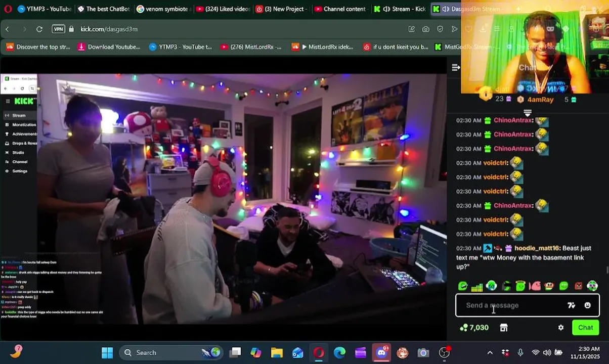
Task: Switch to the (324) Liked videos tab
Action: (x=222, y=9)
